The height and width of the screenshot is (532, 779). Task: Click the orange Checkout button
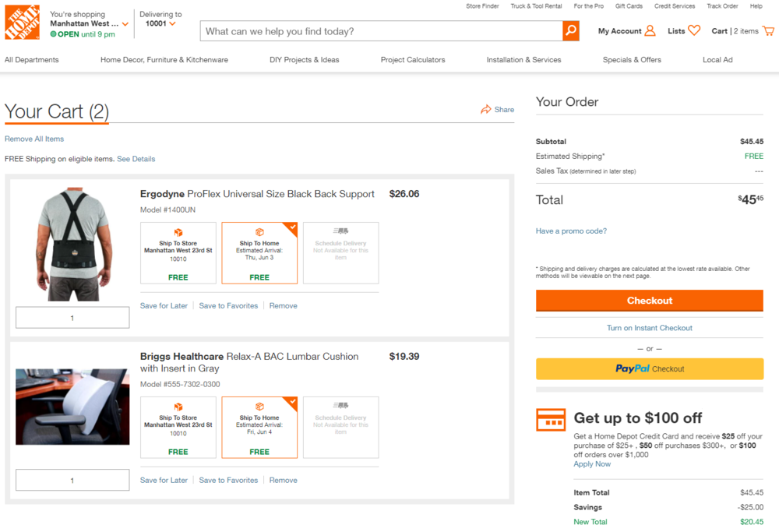649,301
